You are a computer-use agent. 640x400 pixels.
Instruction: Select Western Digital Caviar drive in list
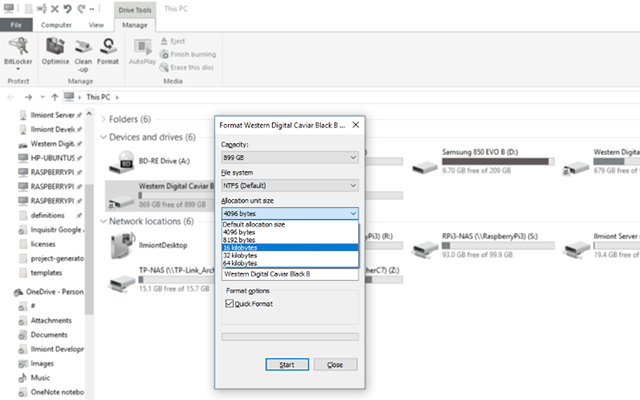[x=160, y=195]
